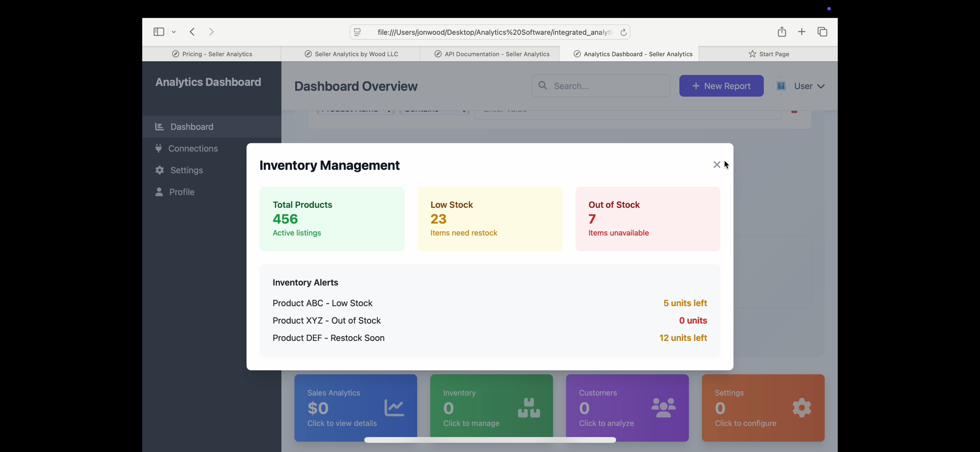
Task: Open the Share icon in Safari toolbar
Action: point(782,32)
